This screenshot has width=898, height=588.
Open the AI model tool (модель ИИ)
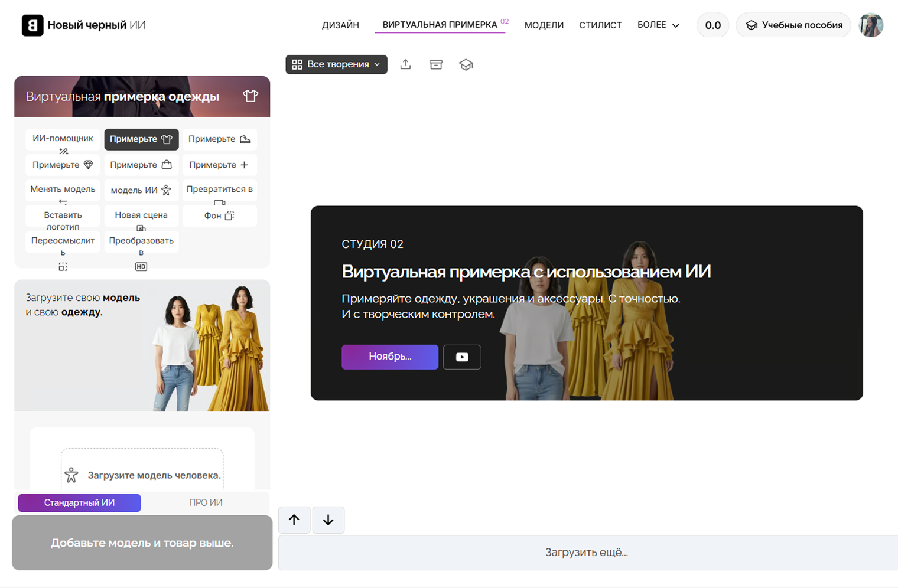(x=141, y=190)
